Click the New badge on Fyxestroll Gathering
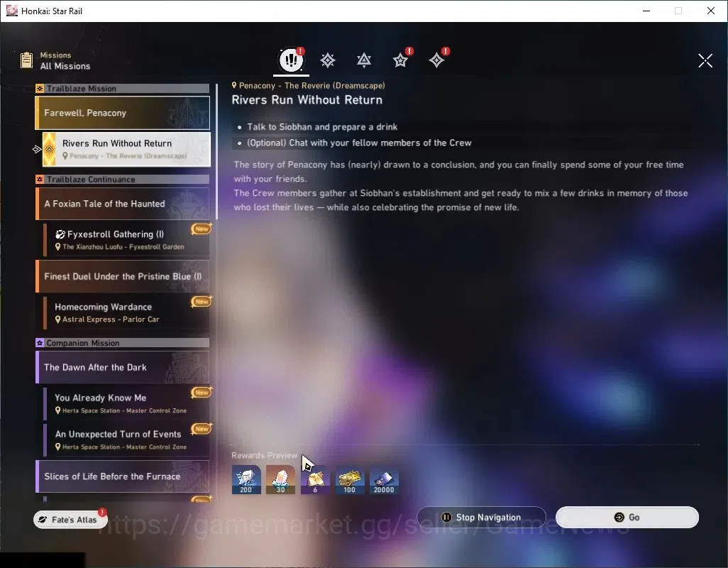Viewport: 728px width, 568px height. (202, 229)
